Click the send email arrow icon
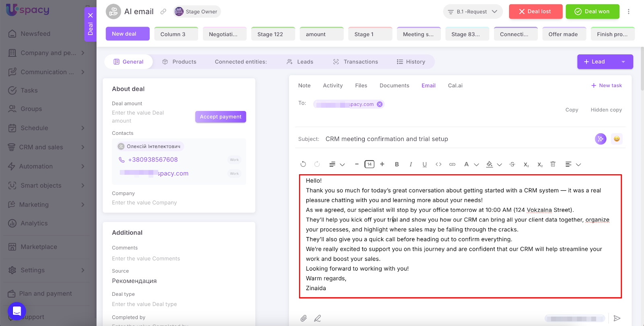 [x=617, y=318]
